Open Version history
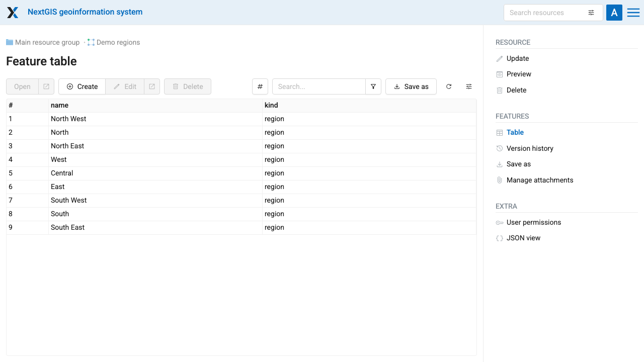Viewport: 644px width, 362px height. 530,148
